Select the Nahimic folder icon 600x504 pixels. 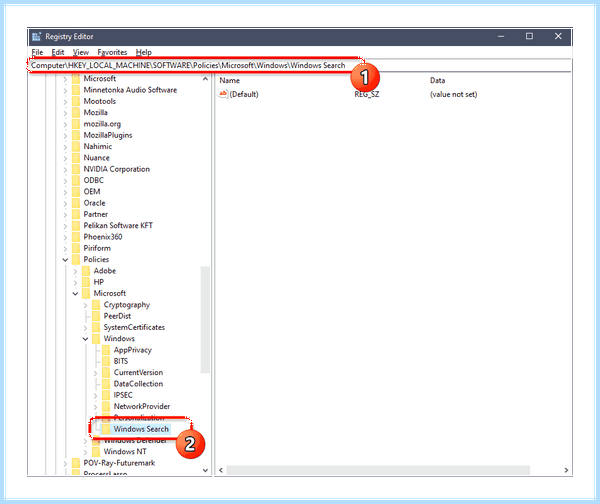[x=76, y=146]
